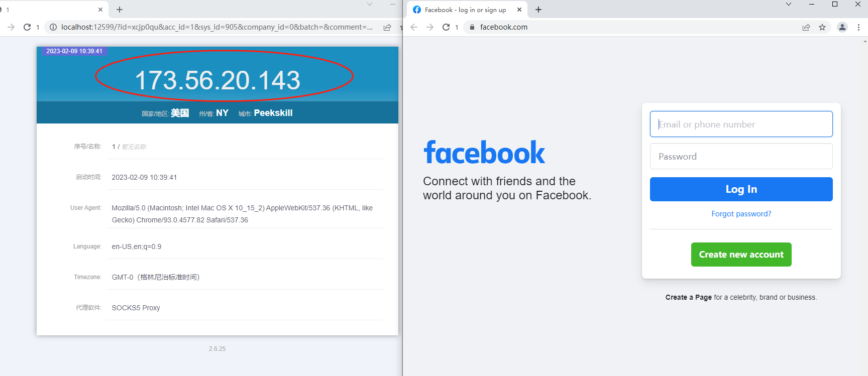Click the SOCKS5 Proxy value
Screen dimensions: 868x376
point(136,308)
